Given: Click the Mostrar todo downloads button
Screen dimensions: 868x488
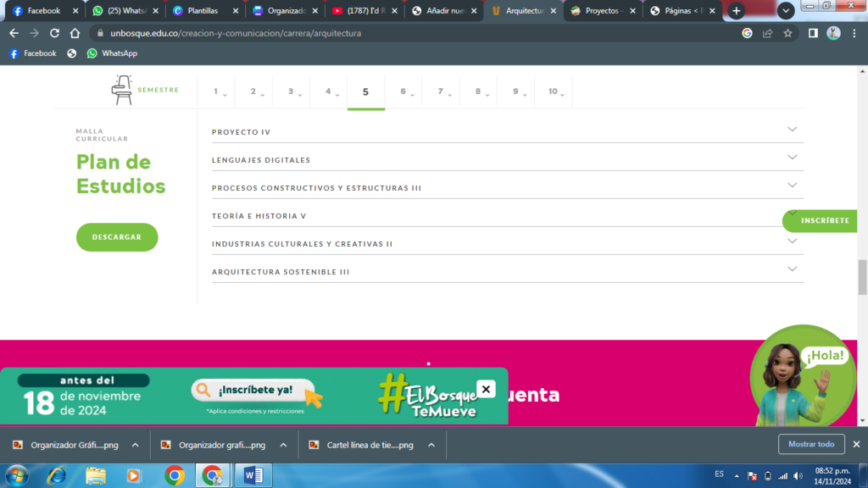Looking at the screenshot, I should [811, 444].
